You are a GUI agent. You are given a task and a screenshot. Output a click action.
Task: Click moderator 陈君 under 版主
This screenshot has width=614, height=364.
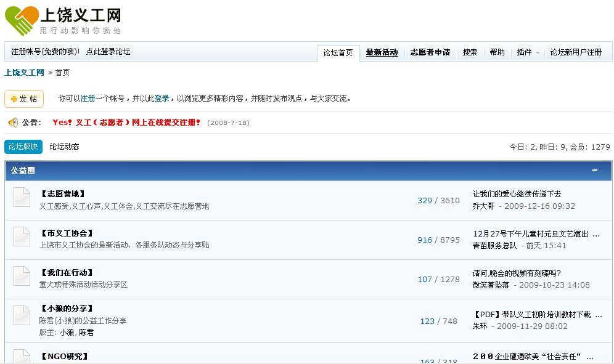(x=86, y=333)
